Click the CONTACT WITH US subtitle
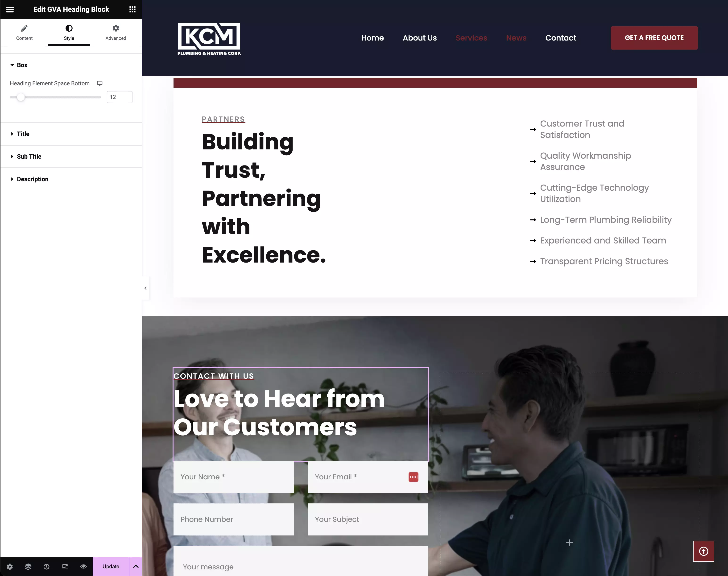This screenshot has height=576, width=728. [214, 376]
